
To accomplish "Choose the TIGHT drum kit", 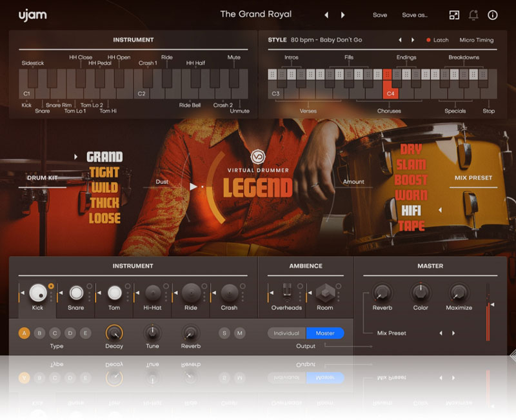I will tap(104, 172).
